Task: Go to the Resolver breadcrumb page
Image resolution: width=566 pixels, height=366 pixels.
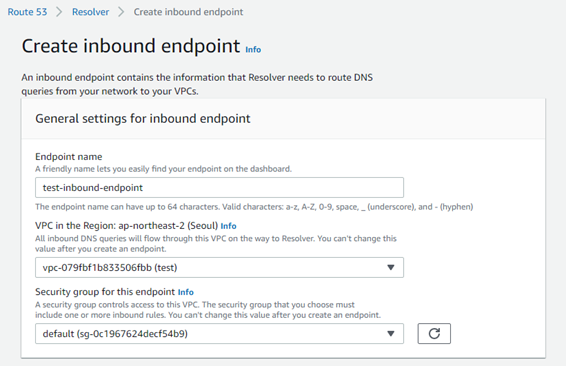Action: click(x=90, y=12)
